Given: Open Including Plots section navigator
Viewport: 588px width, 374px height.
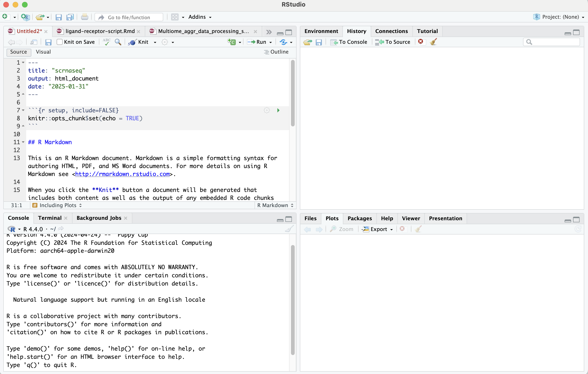Looking at the screenshot, I should (x=57, y=205).
